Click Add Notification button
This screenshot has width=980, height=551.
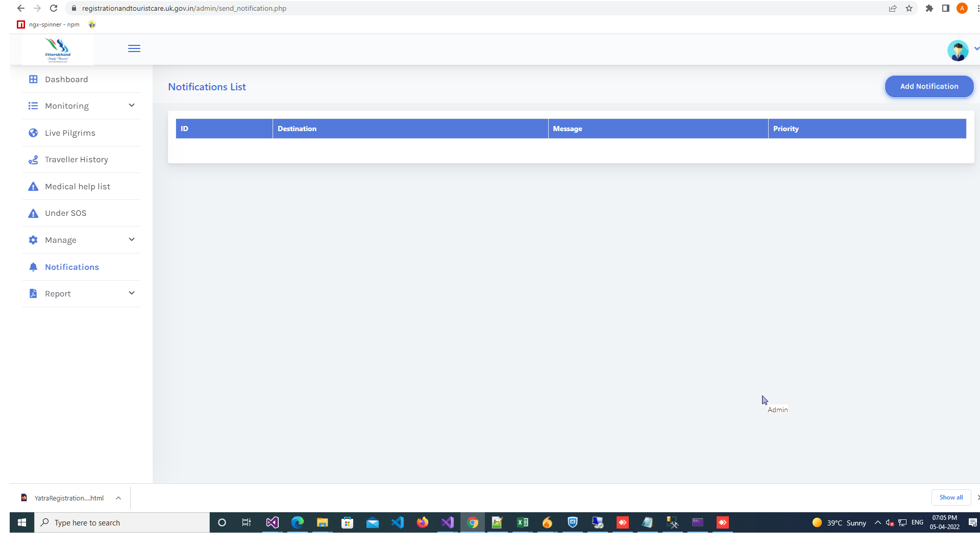tap(929, 86)
